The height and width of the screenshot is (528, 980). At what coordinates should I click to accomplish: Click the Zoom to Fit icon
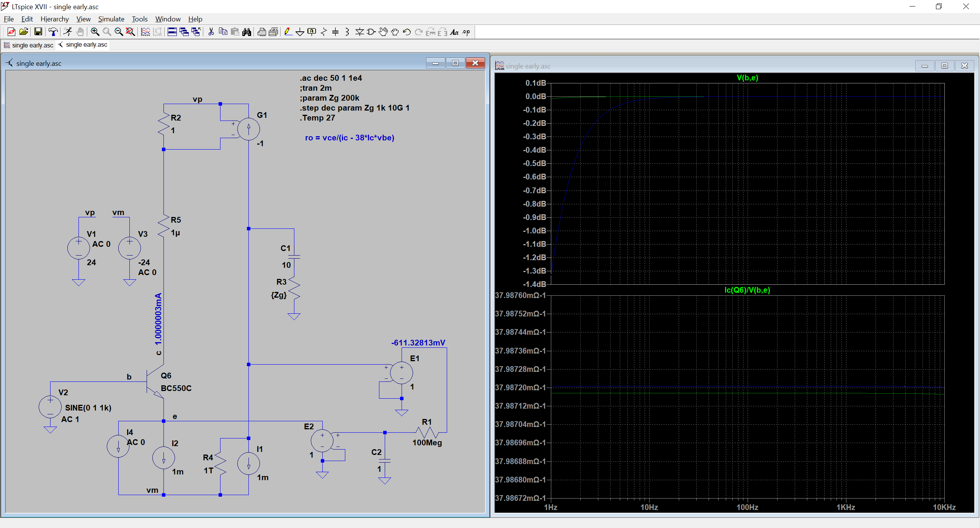pos(131,32)
